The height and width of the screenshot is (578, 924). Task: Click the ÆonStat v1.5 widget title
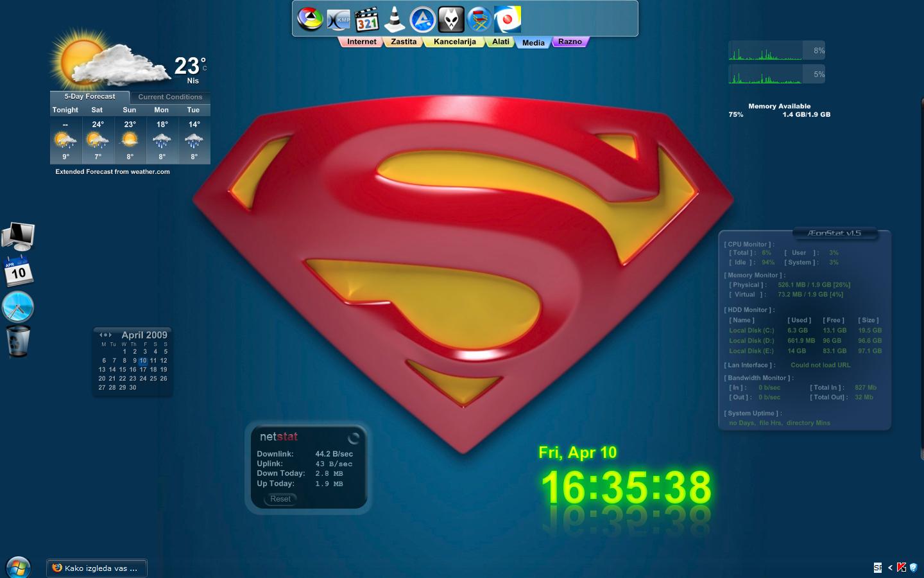(834, 233)
